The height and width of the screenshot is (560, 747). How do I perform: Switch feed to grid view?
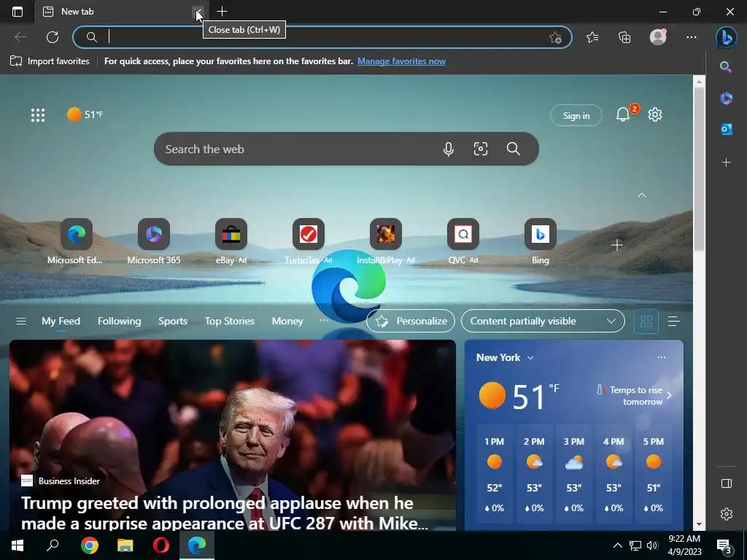click(x=646, y=322)
